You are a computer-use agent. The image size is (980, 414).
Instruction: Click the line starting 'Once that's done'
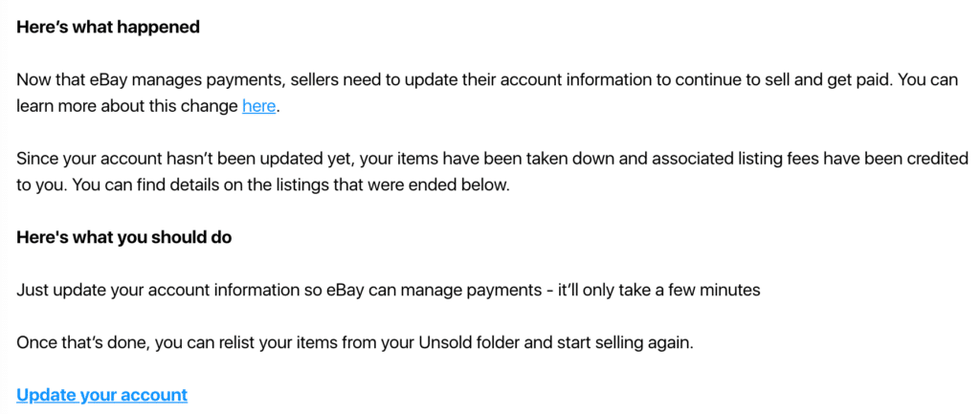pyautogui.click(x=355, y=343)
